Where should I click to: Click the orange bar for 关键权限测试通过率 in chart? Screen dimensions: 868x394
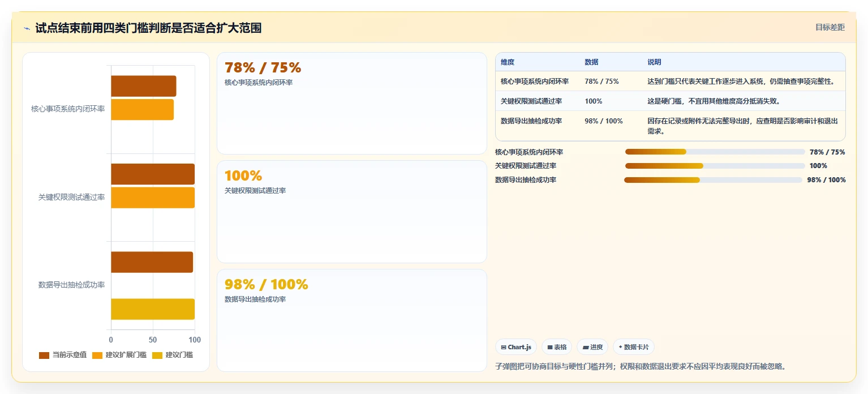click(x=153, y=198)
